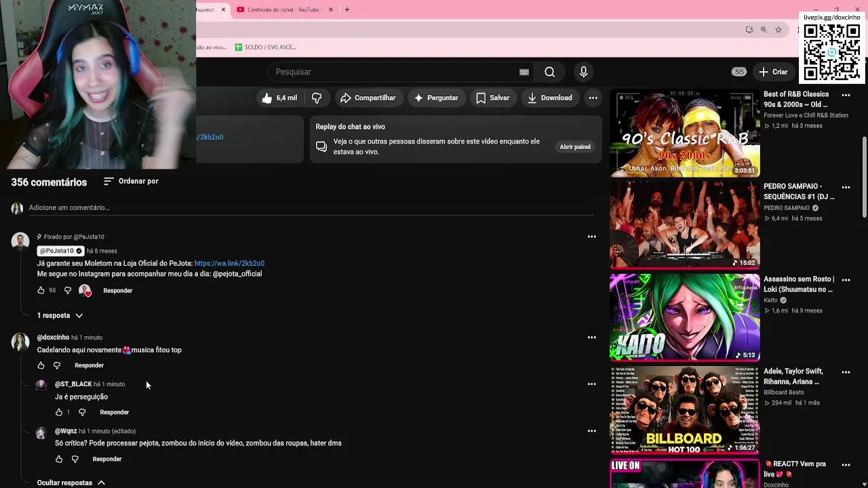The width and height of the screenshot is (868, 488).
Task: Open KAITO Loki video thumbnail
Action: click(x=685, y=318)
